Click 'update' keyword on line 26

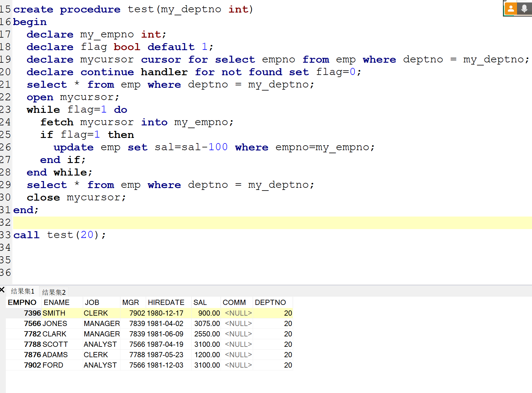point(74,147)
